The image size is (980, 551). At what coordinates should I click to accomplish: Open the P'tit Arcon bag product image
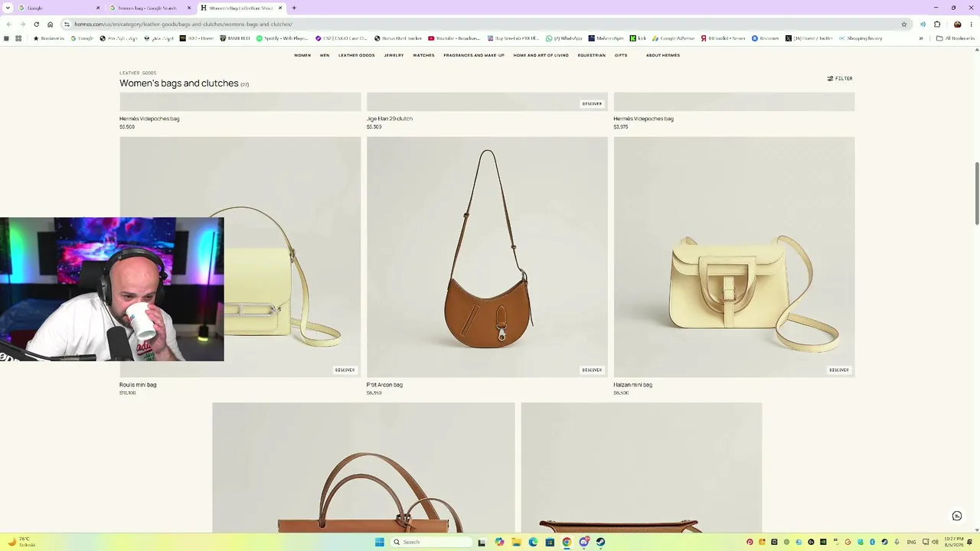click(487, 256)
